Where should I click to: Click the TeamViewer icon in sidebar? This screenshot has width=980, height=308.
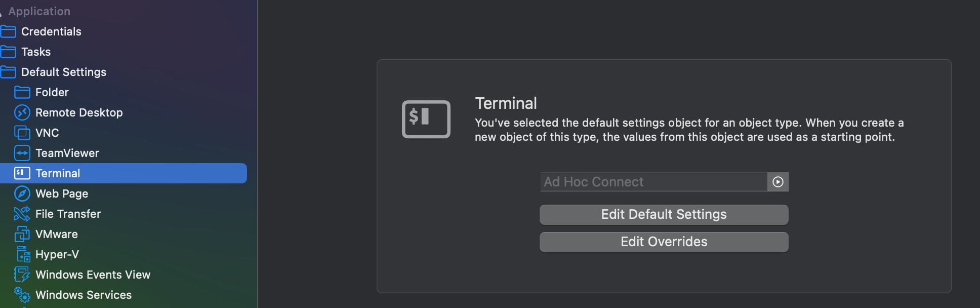[22, 153]
